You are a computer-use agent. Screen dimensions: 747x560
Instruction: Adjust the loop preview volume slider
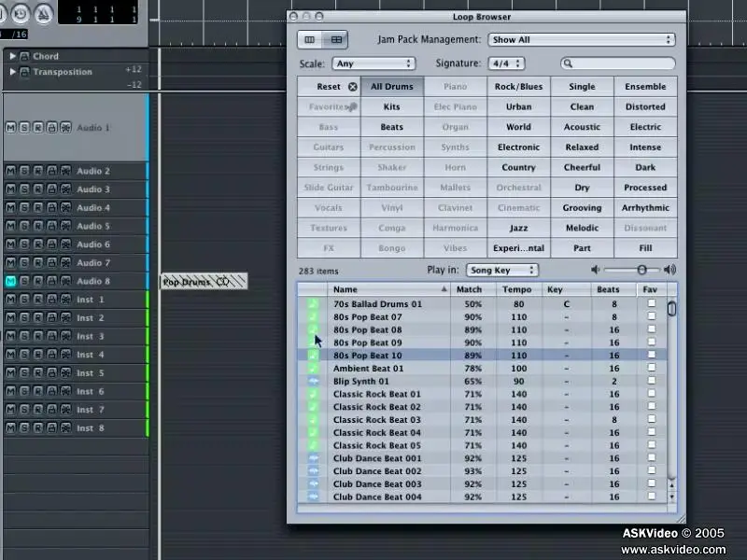641,270
